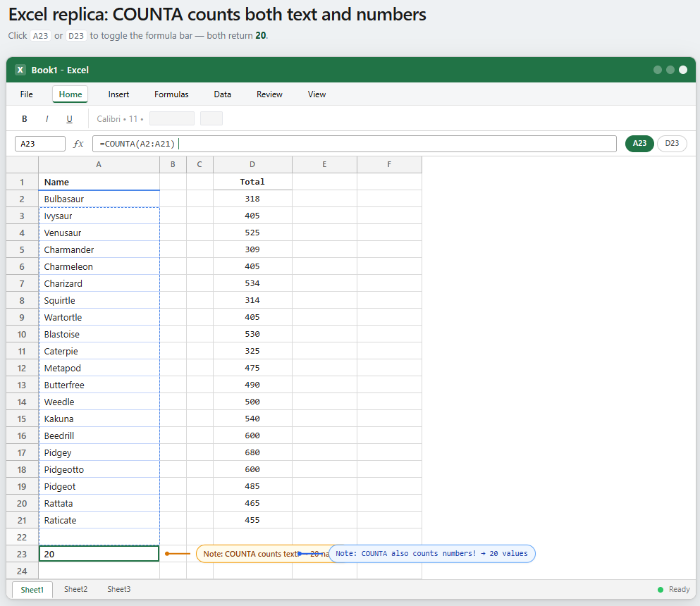700x606 pixels.
Task: Select the Home ribbon tab
Action: coord(70,94)
